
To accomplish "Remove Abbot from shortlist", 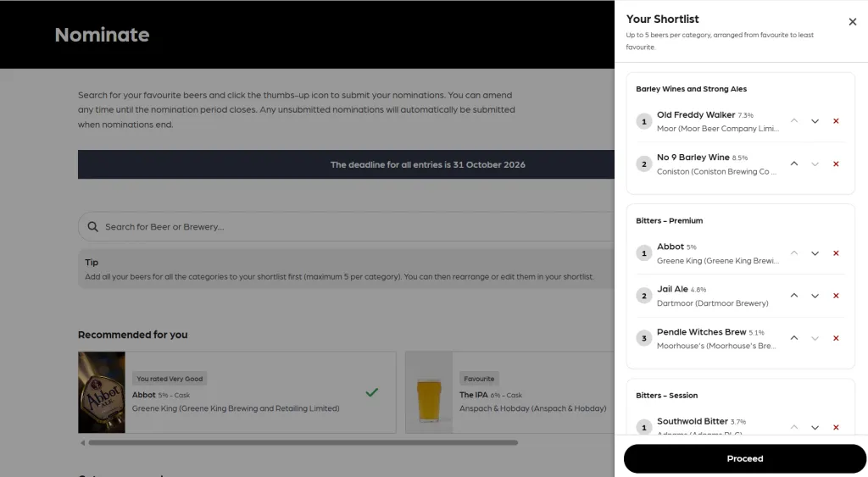I will (836, 252).
